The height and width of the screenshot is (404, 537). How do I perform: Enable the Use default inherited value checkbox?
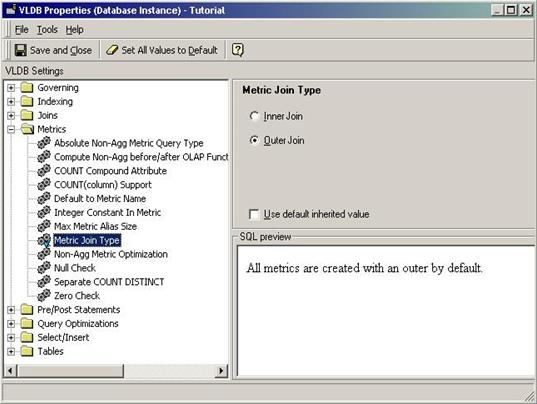pyautogui.click(x=254, y=214)
